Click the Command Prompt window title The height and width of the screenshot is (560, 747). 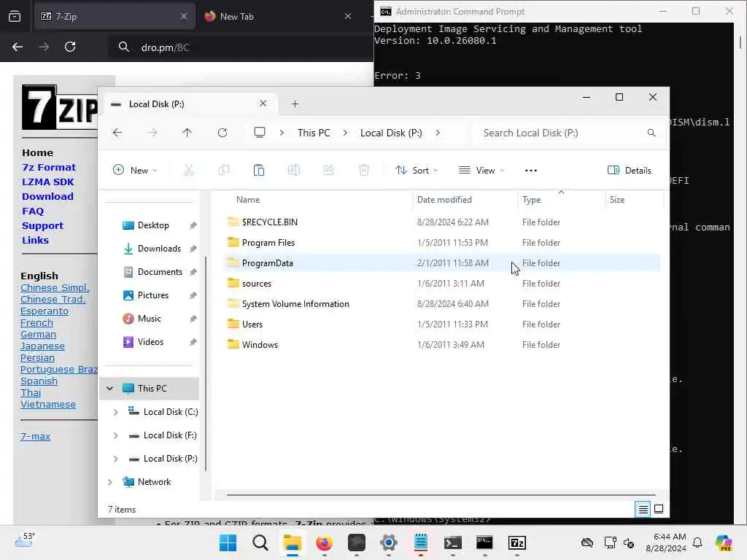pyautogui.click(x=460, y=12)
